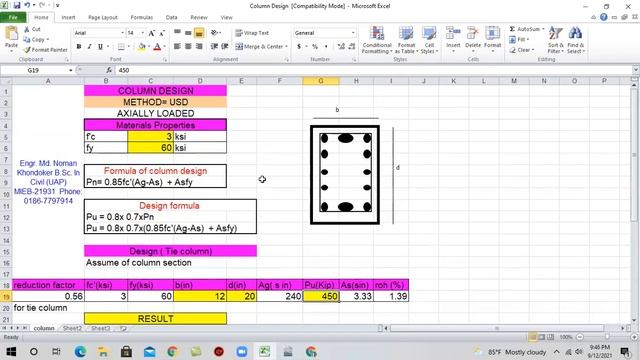This screenshot has height=360, width=640.
Task: Click Increase Decimal icon
Action: (x=341, y=47)
